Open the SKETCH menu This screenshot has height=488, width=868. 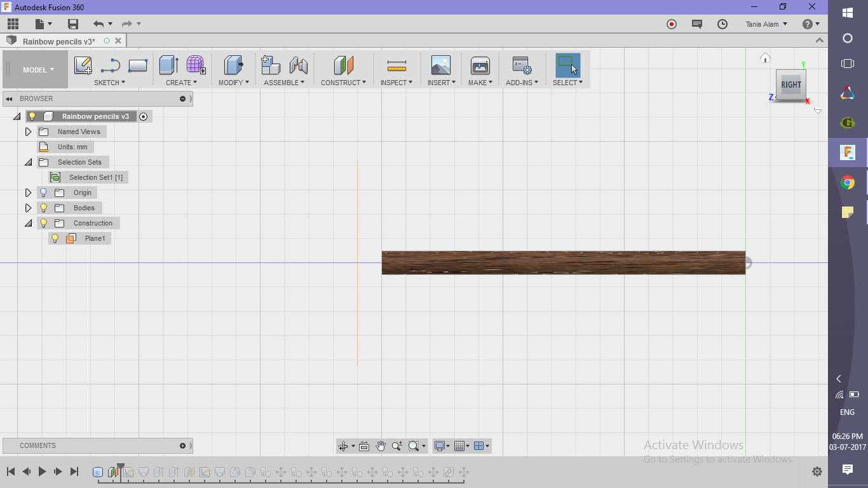(109, 83)
